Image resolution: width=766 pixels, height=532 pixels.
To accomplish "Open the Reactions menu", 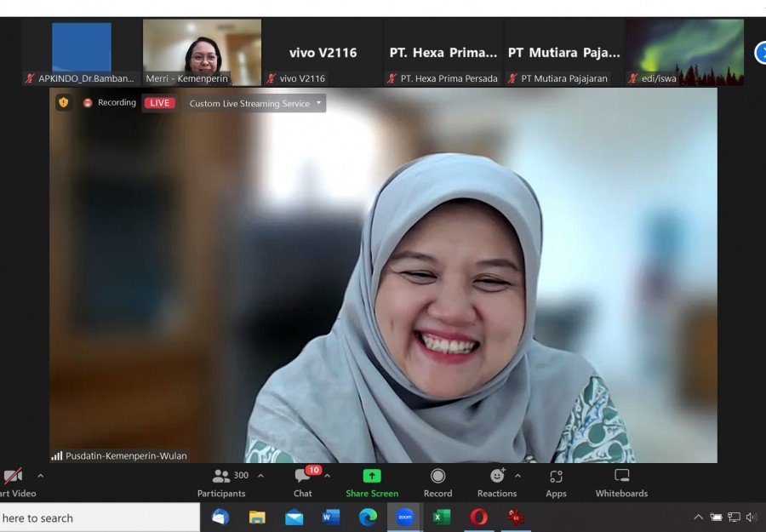I will pos(497,483).
